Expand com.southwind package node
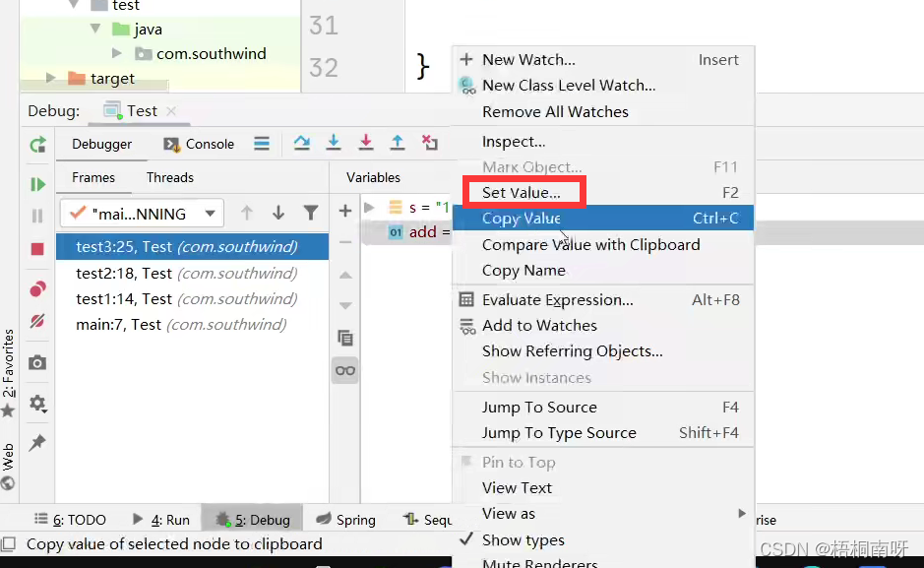Viewport: 924px width, 568px height. click(117, 53)
